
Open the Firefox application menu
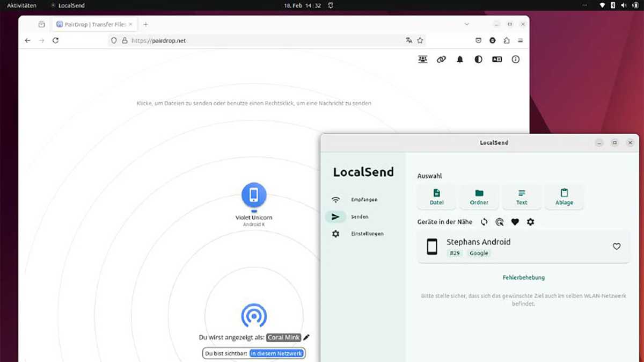519,40
